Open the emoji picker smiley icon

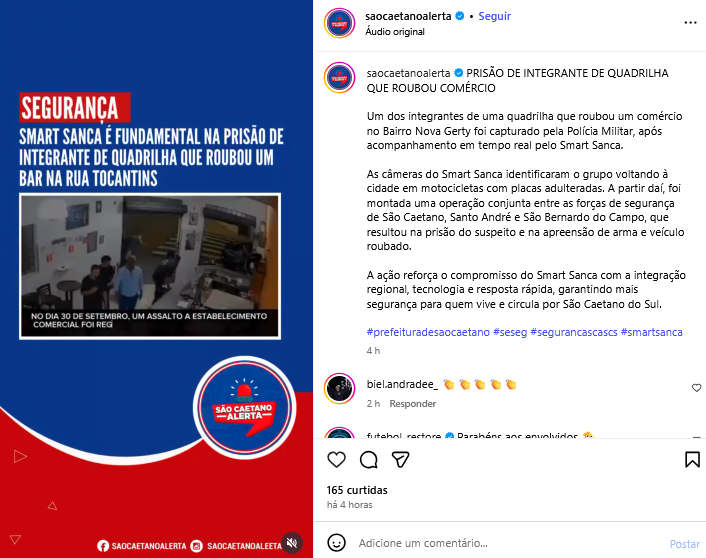(336, 543)
